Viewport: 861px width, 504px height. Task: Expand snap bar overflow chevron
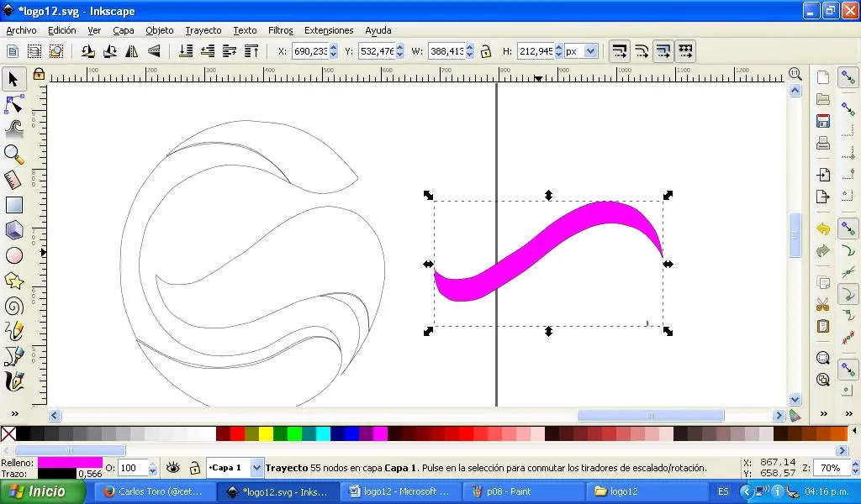(x=849, y=413)
